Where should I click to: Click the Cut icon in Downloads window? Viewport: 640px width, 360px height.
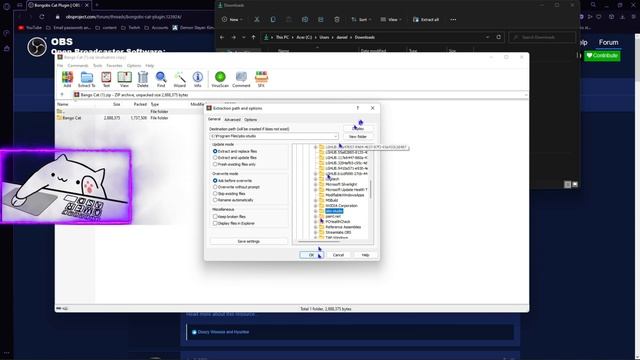click(x=257, y=20)
